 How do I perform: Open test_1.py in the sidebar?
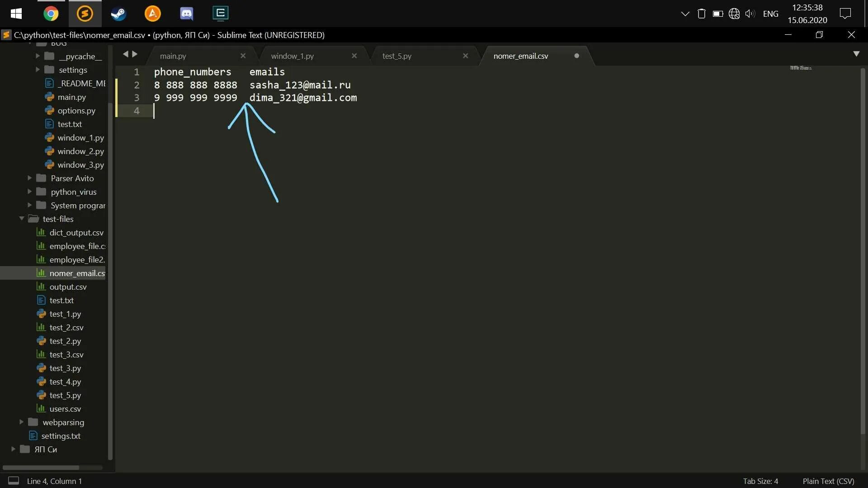point(65,314)
